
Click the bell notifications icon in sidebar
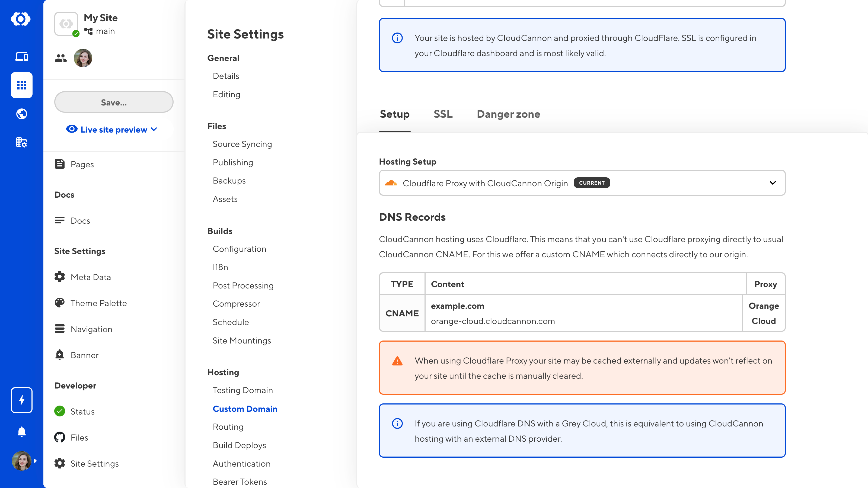click(21, 431)
